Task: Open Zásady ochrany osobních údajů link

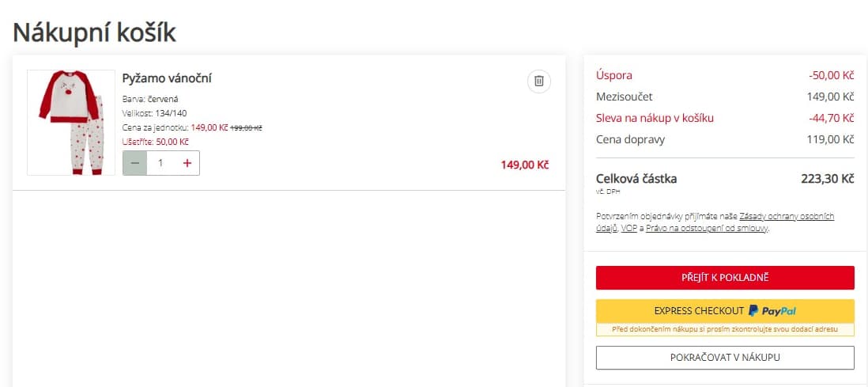Action: (786, 216)
